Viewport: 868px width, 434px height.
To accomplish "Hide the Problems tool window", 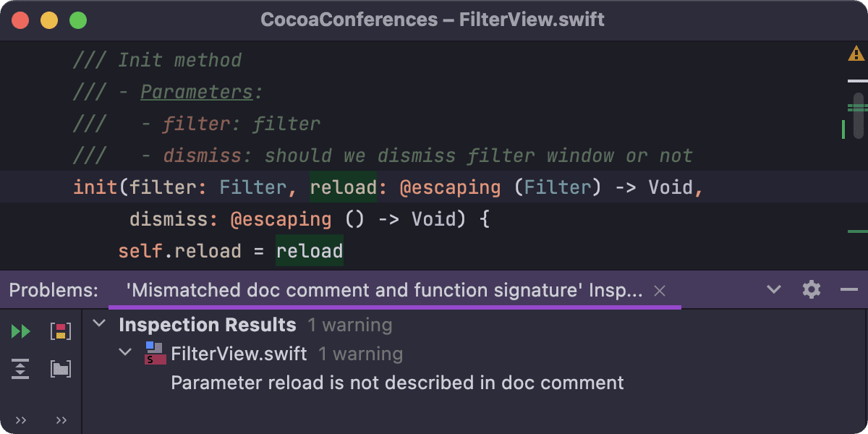I will pos(848,290).
